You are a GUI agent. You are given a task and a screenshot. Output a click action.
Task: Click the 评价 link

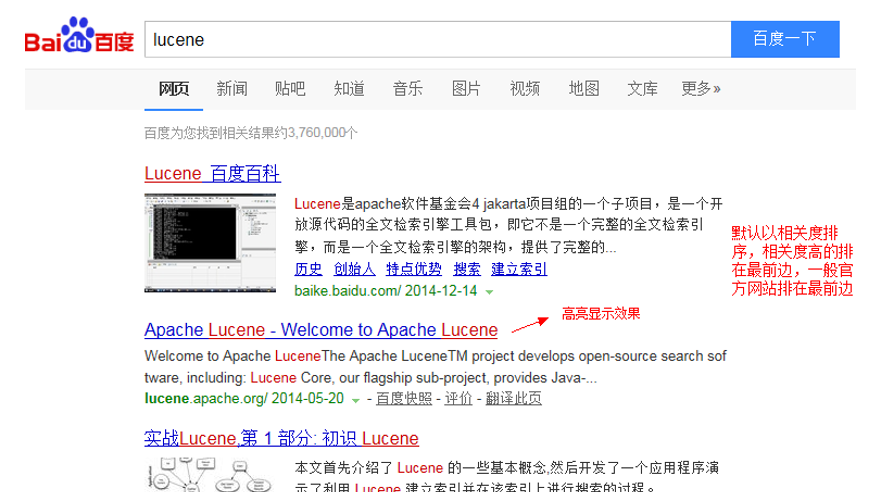(x=458, y=399)
